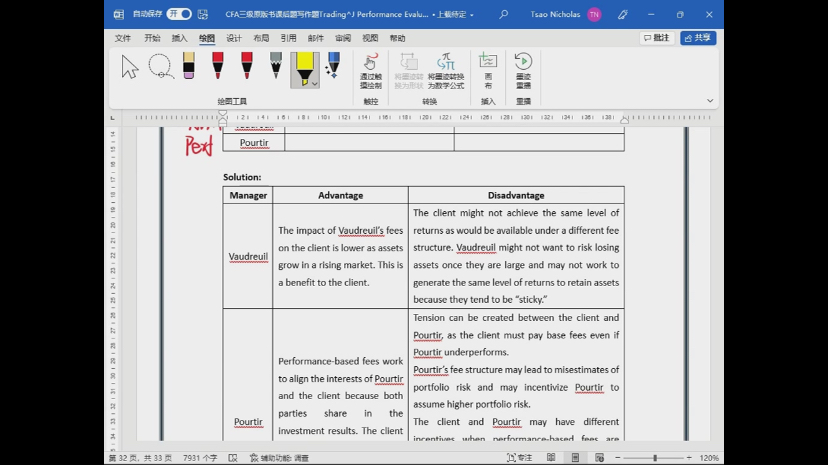Select the Lasso selection tool
The height and width of the screenshot is (465, 828).
click(x=160, y=67)
